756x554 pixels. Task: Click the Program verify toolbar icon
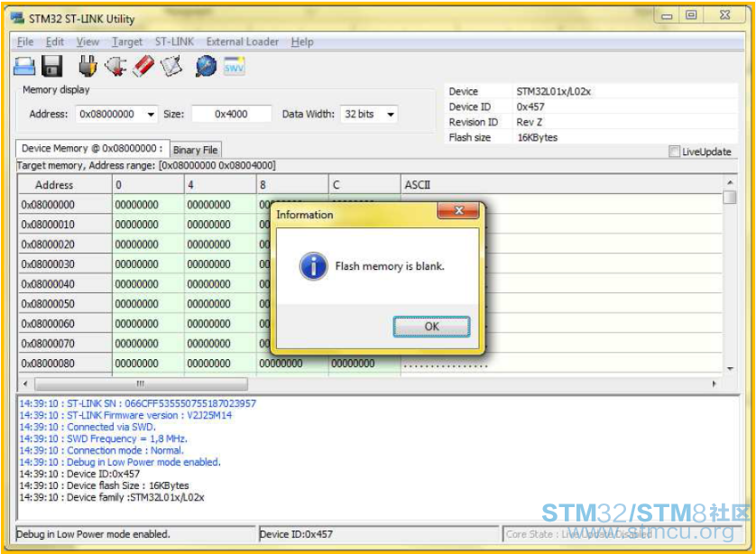coord(171,67)
